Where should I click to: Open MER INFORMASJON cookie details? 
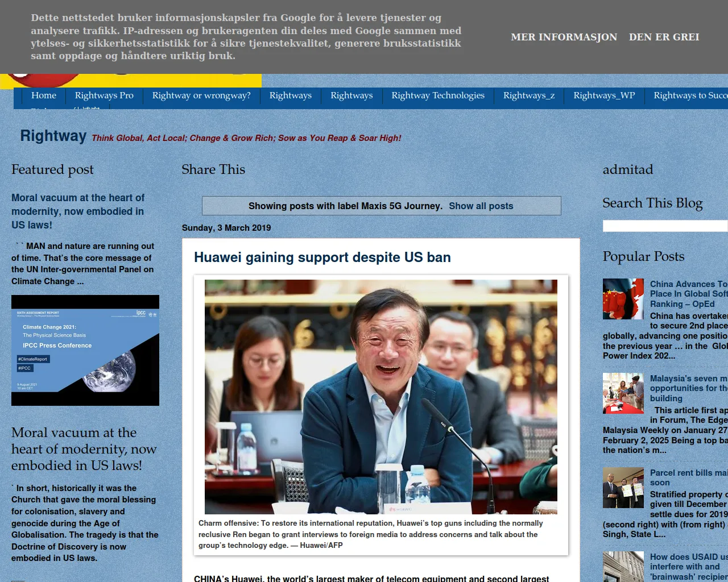coord(564,37)
